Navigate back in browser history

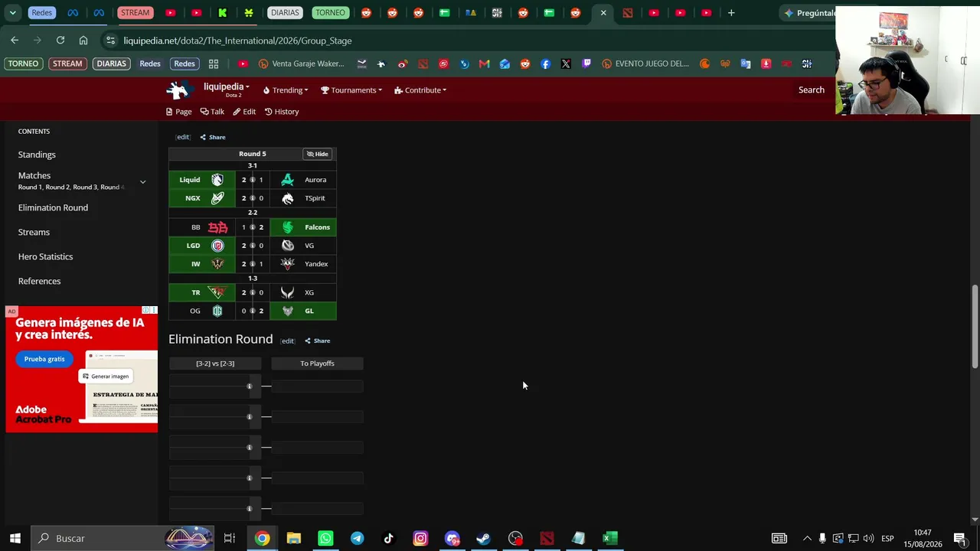coord(15,40)
